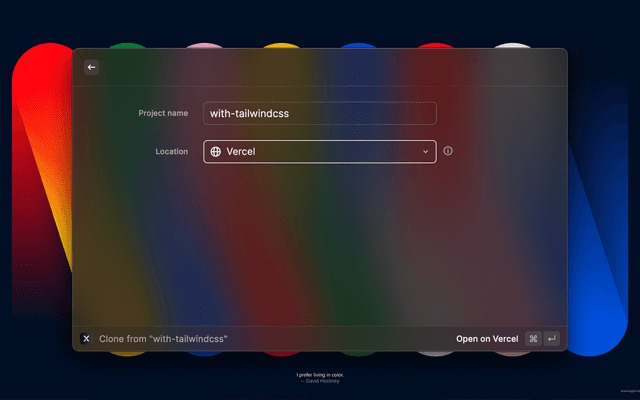The width and height of the screenshot is (640, 400).
Task: Click the "I prefer living in color" quote
Action: click(319, 375)
